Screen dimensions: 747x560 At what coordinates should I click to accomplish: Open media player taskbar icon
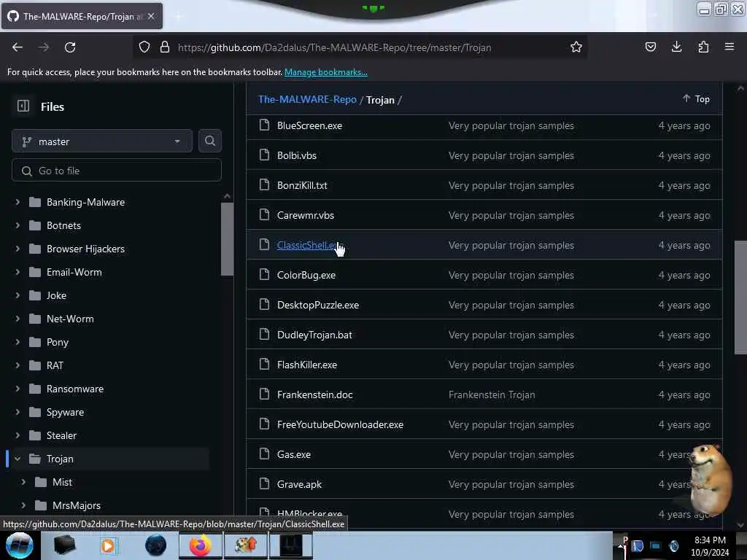tap(108, 545)
